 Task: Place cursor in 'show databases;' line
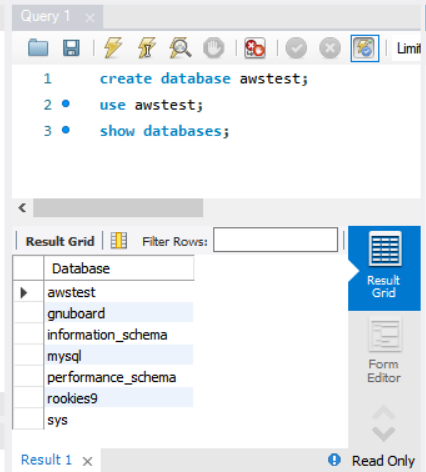[164, 131]
